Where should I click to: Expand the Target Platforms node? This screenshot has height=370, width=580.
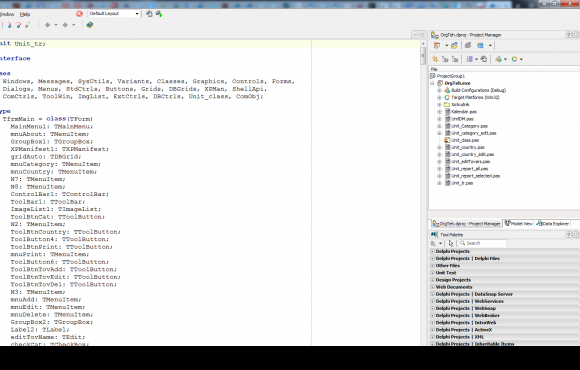[439, 97]
